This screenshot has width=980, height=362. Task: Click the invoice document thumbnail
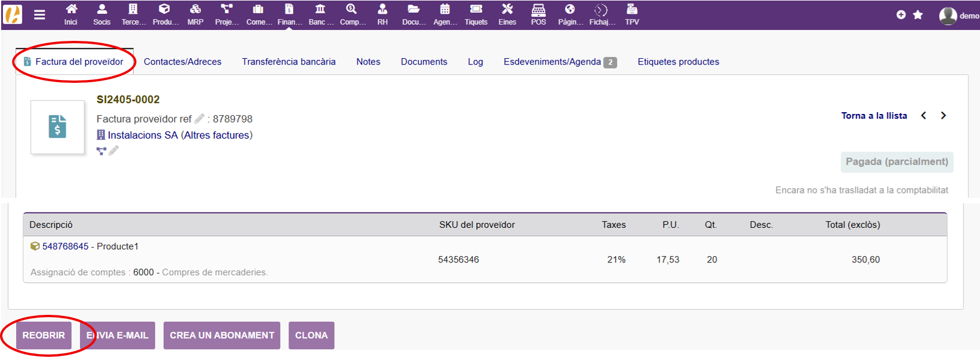[x=58, y=127]
